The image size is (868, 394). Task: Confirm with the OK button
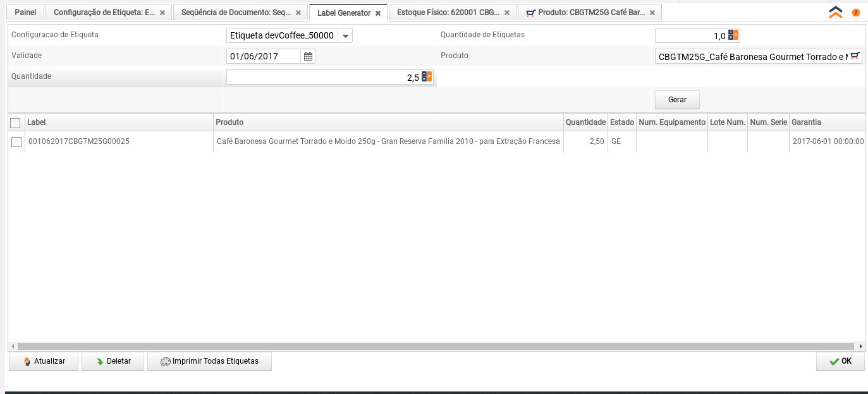point(840,361)
